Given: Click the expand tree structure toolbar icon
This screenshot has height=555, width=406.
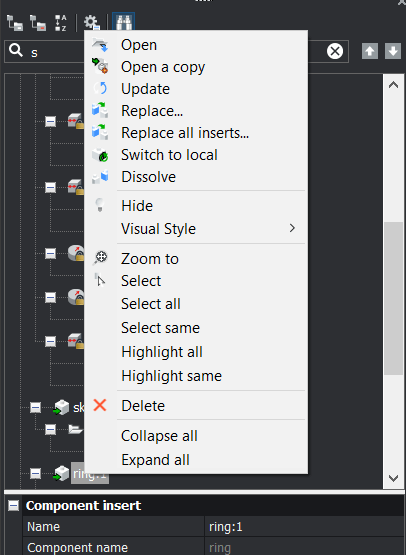Looking at the screenshot, I should point(15,23).
